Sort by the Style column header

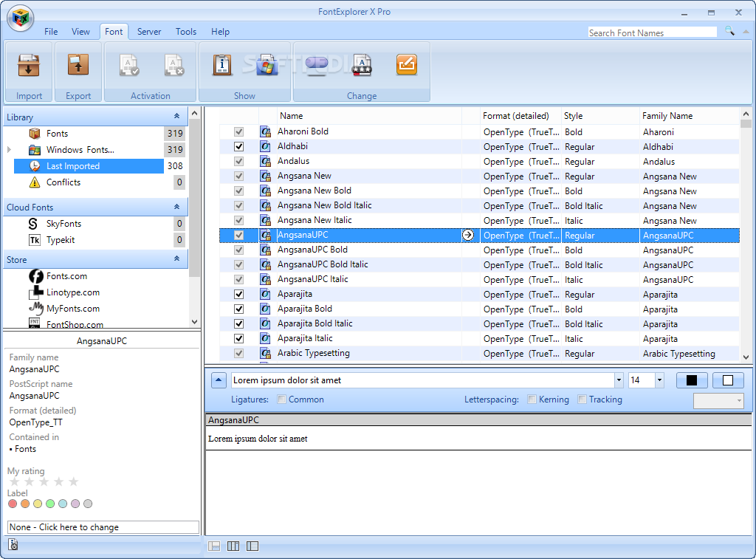point(599,116)
